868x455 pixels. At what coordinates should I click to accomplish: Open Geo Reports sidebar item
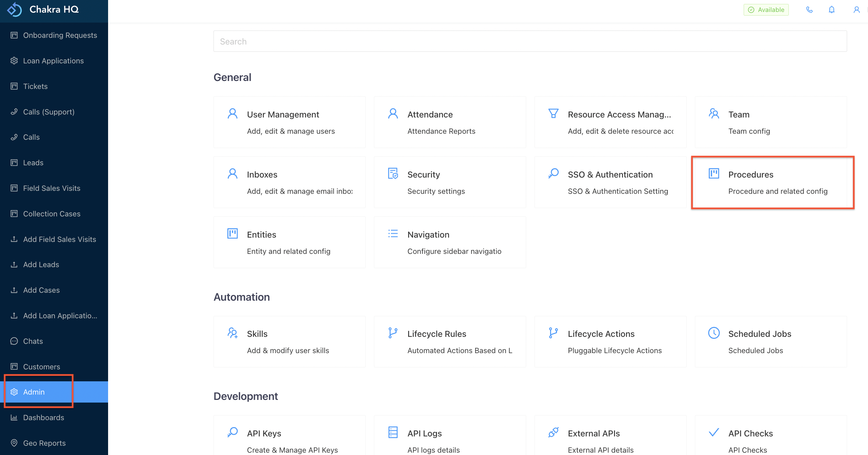point(44,443)
